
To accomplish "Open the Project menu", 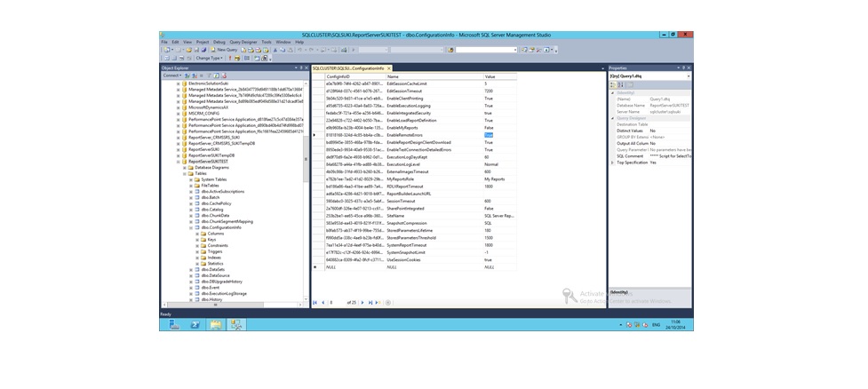I will pyautogui.click(x=202, y=42).
